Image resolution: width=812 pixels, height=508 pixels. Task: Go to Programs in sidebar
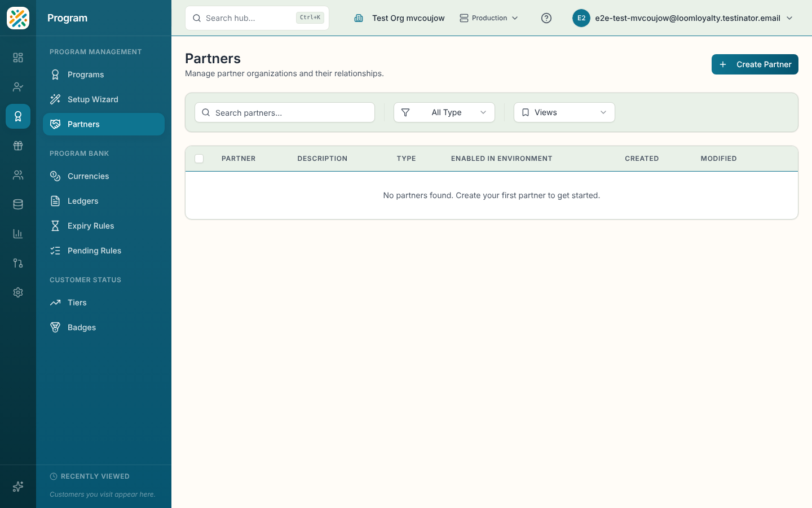104,75
